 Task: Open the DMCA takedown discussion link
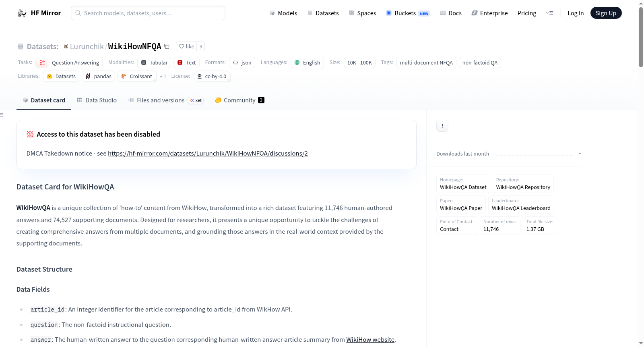[x=208, y=154]
